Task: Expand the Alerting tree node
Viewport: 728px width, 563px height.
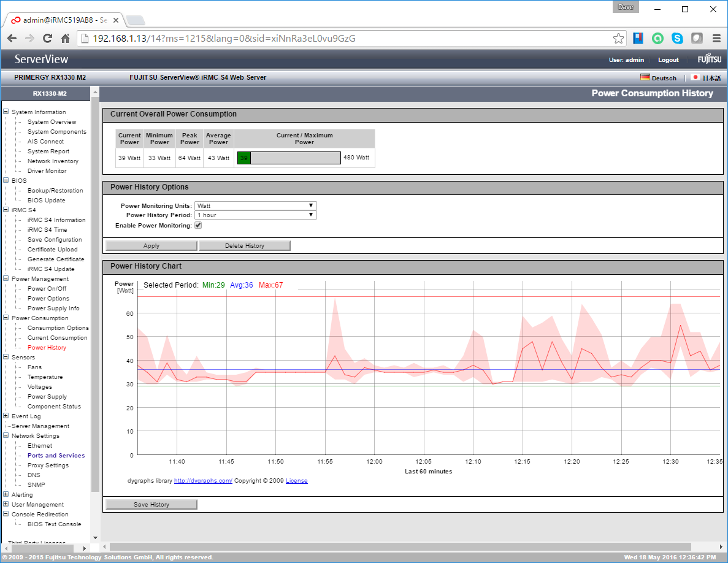Action: pyautogui.click(x=6, y=495)
